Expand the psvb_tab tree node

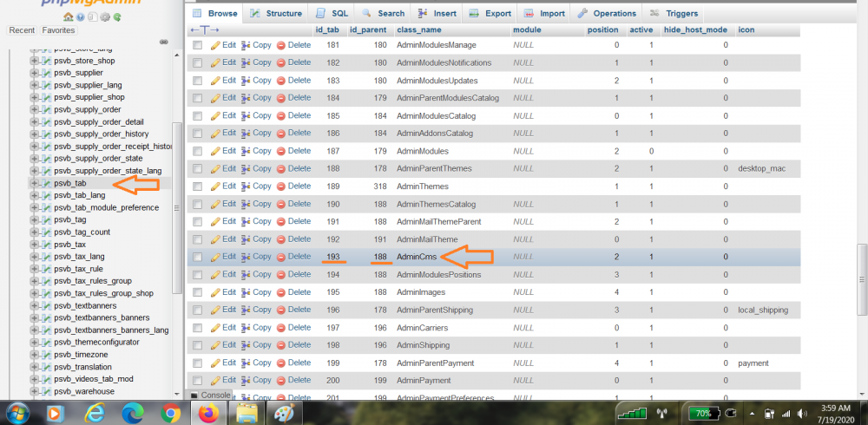pos(35,183)
